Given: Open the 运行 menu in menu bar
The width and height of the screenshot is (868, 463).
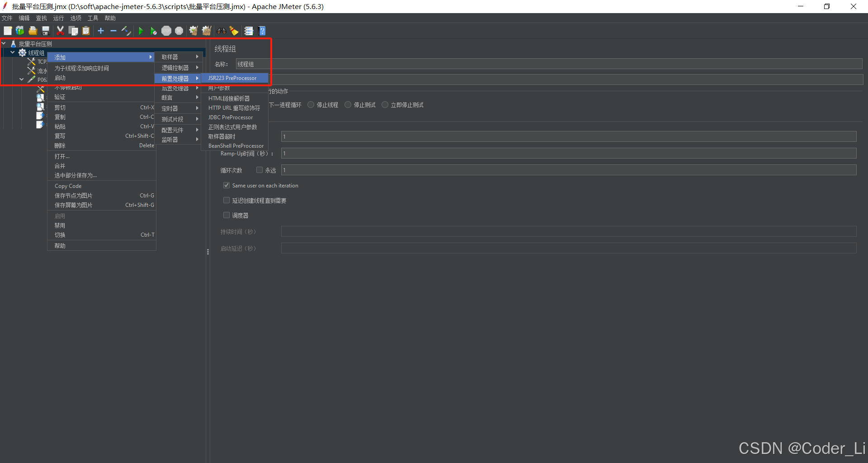Looking at the screenshot, I should pos(58,18).
